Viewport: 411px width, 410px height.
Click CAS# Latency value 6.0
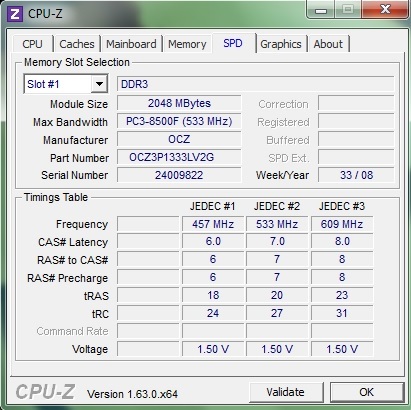coord(213,242)
